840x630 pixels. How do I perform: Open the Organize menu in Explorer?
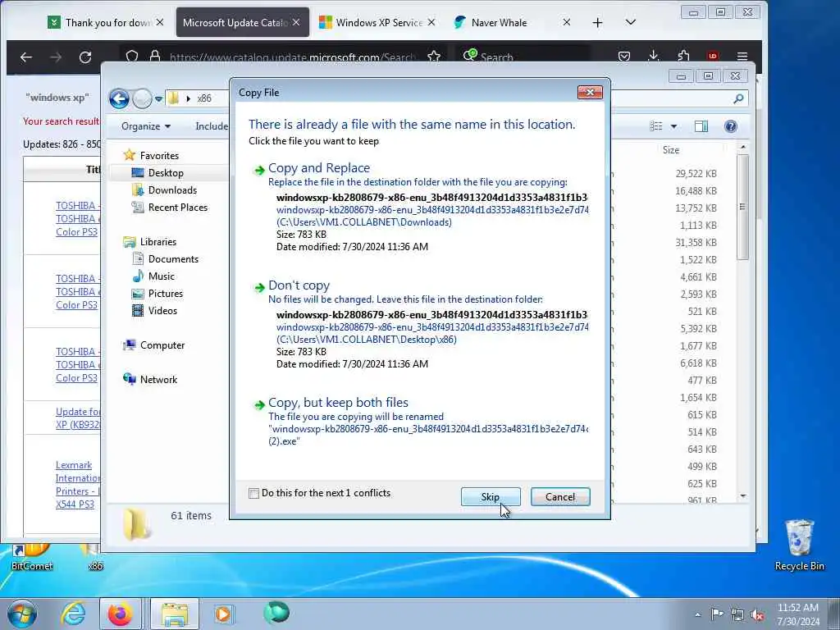click(x=146, y=126)
